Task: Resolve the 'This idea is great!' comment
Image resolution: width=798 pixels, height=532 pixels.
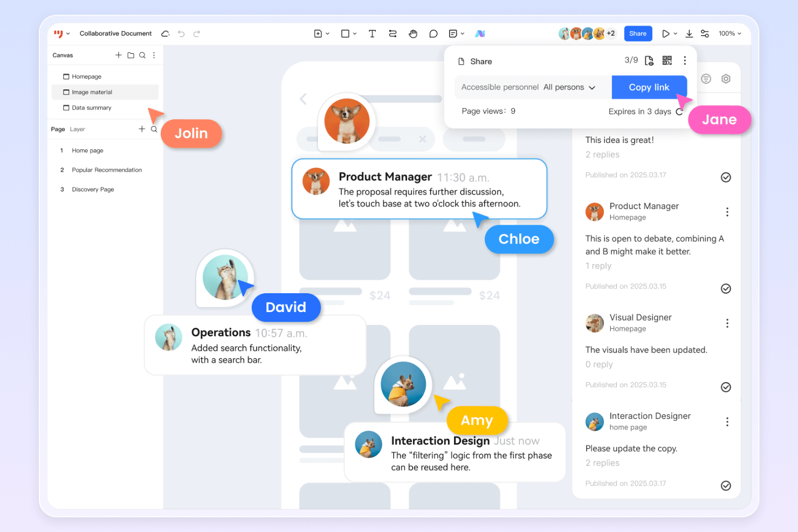Action: click(726, 177)
